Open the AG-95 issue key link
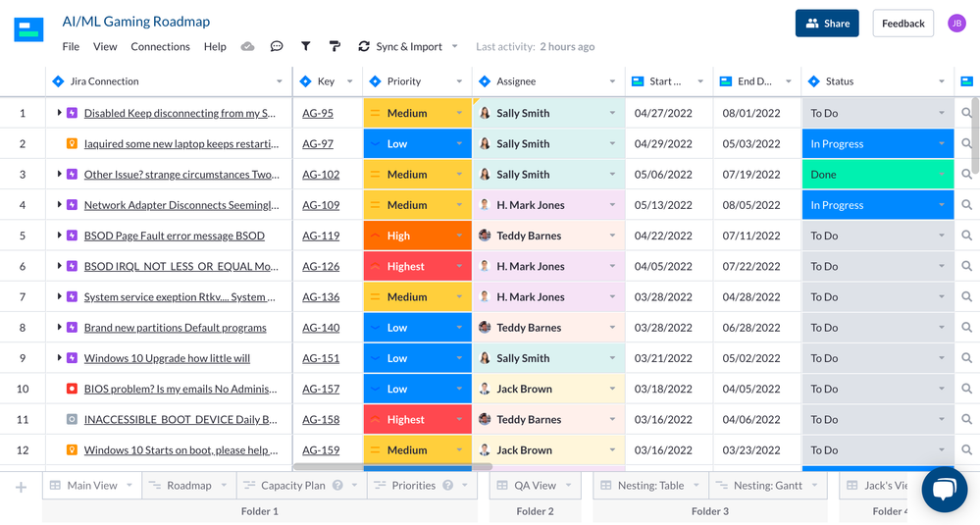The width and height of the screenshot is (980, 525). pyautogui.click(x=318, y=113)
